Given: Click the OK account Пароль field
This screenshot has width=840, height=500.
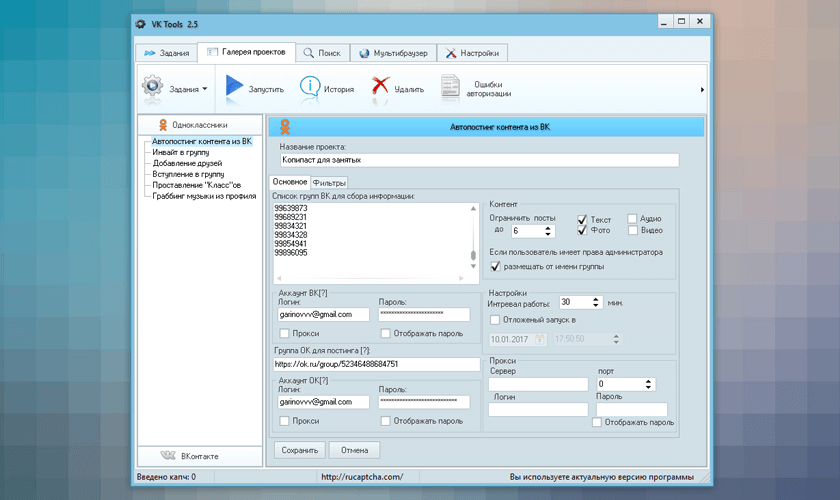Looking at the screenshot, I should pos(424,402).
